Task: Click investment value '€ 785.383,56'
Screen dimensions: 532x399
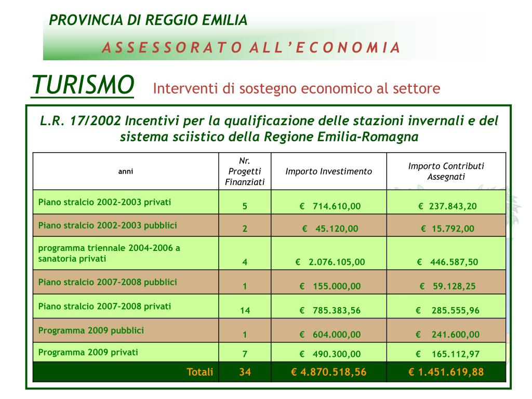Action: tap(330, 310)
